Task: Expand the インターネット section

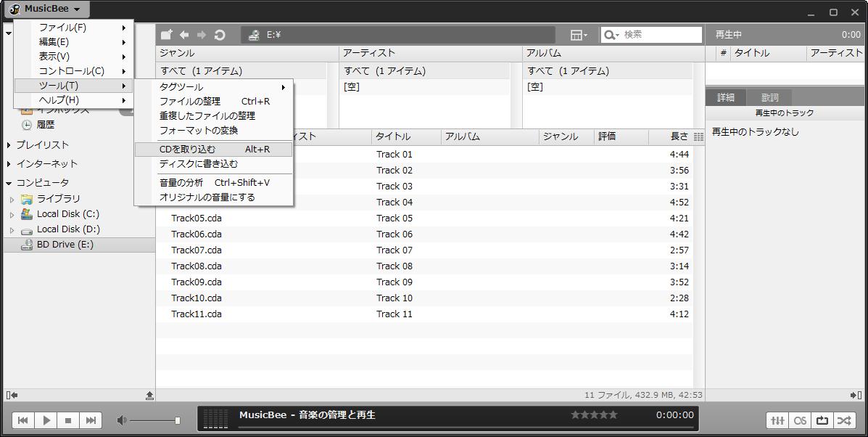Action: (9, 164)
